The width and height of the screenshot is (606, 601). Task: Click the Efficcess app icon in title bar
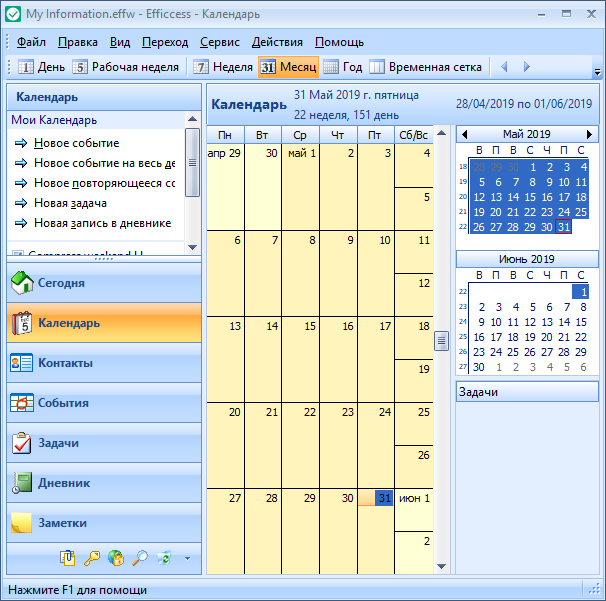13,14
